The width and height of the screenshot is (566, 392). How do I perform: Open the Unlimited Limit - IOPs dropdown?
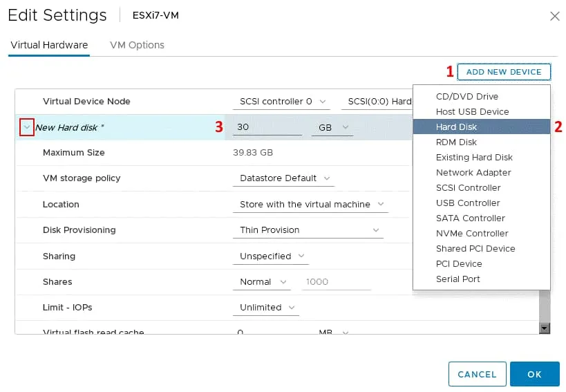(x=266, y=308)
